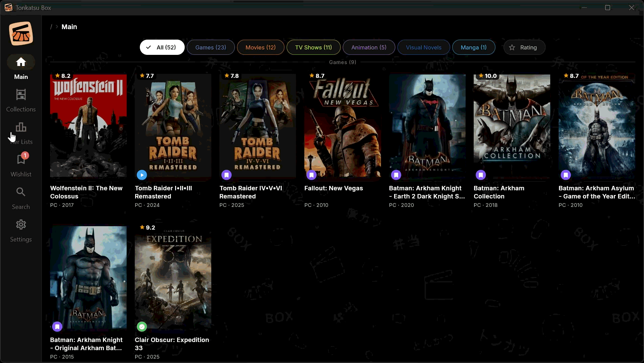Click 'PC · 2020' under Arkham Knight Earth 2
The image size is (644, 363).
pyautogui.click(x=402, y=205)
